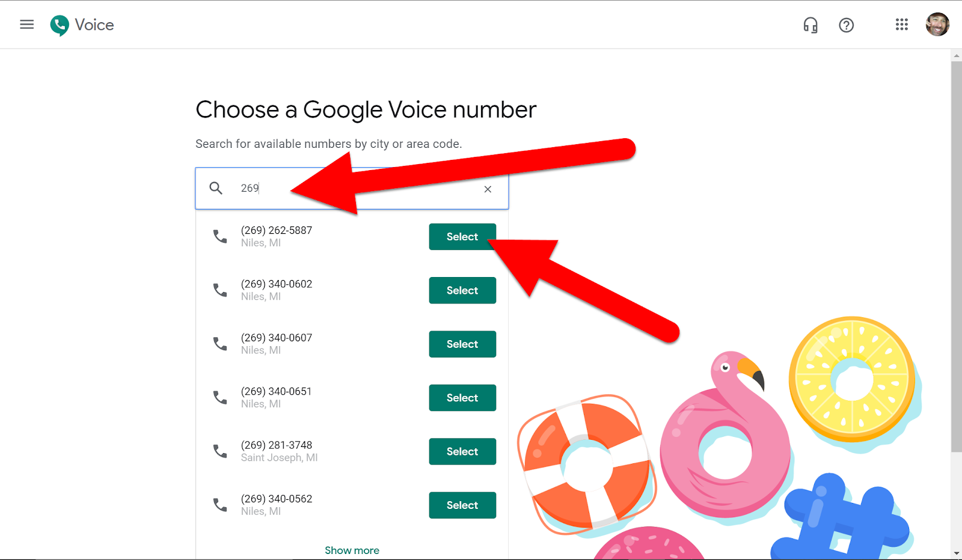The image size is (962, 560).
Task: Click phone icon beside (269) 340-0562
Action: point(220,505)
